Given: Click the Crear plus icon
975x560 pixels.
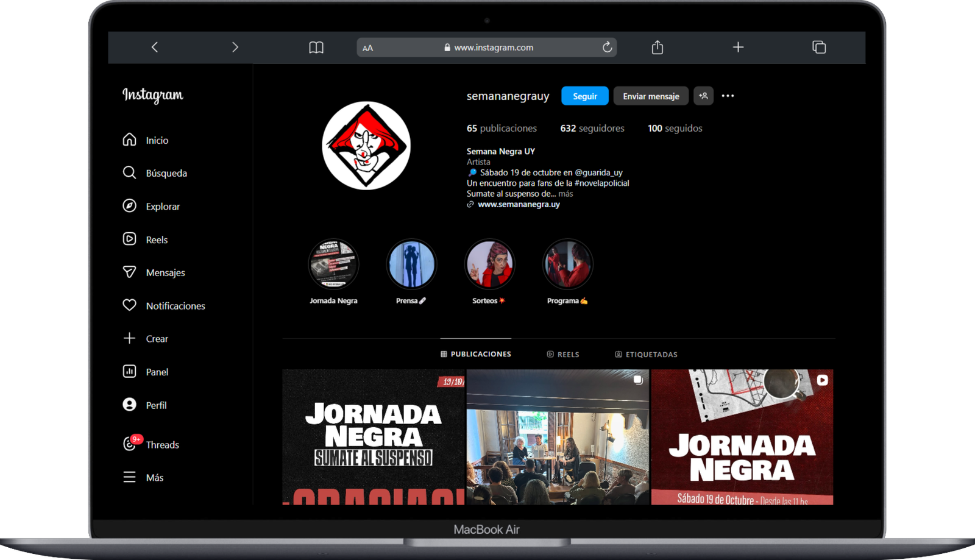Looking at the screenshot, I should (x=129, y=338).
